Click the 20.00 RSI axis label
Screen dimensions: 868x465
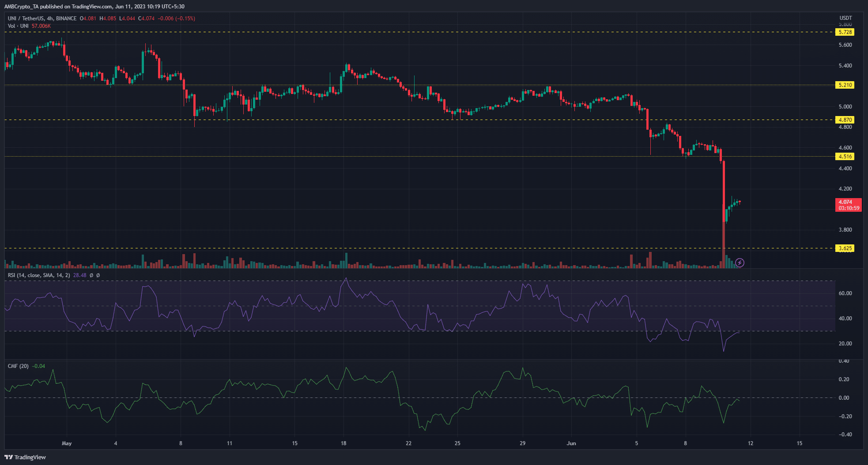click(845, 344)
